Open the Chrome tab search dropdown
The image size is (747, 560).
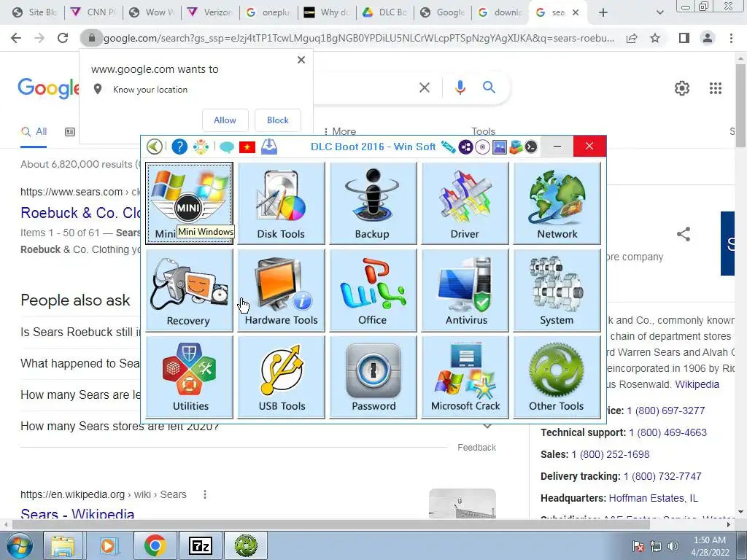pos(659,12)
